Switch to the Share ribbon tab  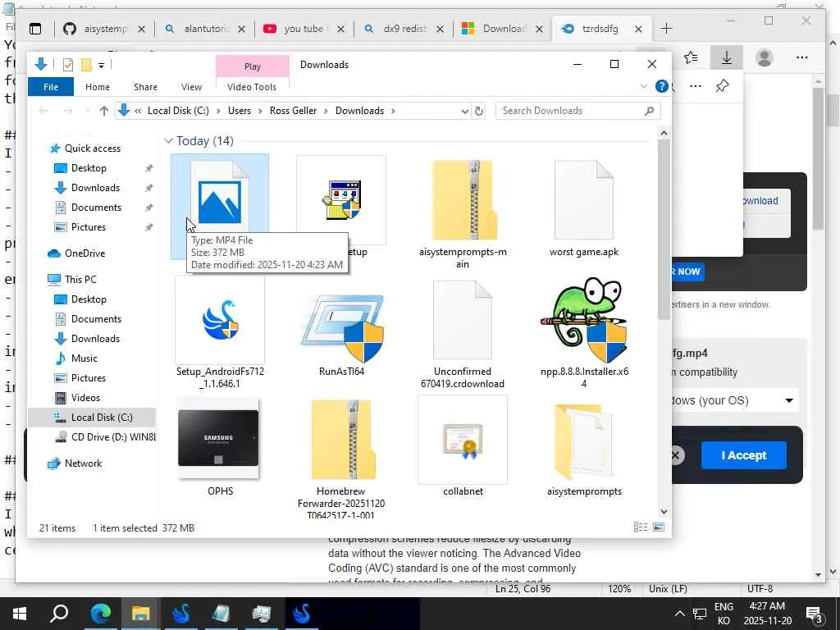(145, 87)
